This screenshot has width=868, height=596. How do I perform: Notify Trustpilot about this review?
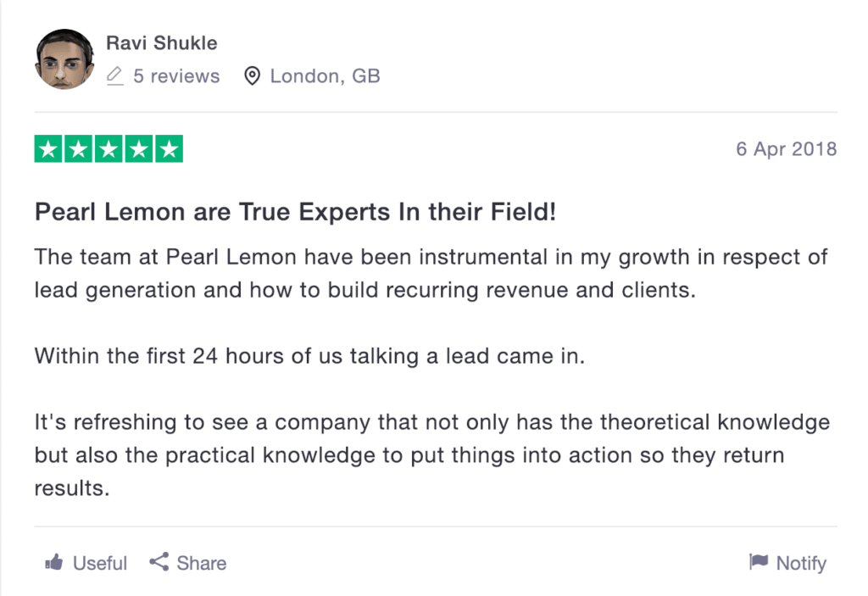coord(787,563)
